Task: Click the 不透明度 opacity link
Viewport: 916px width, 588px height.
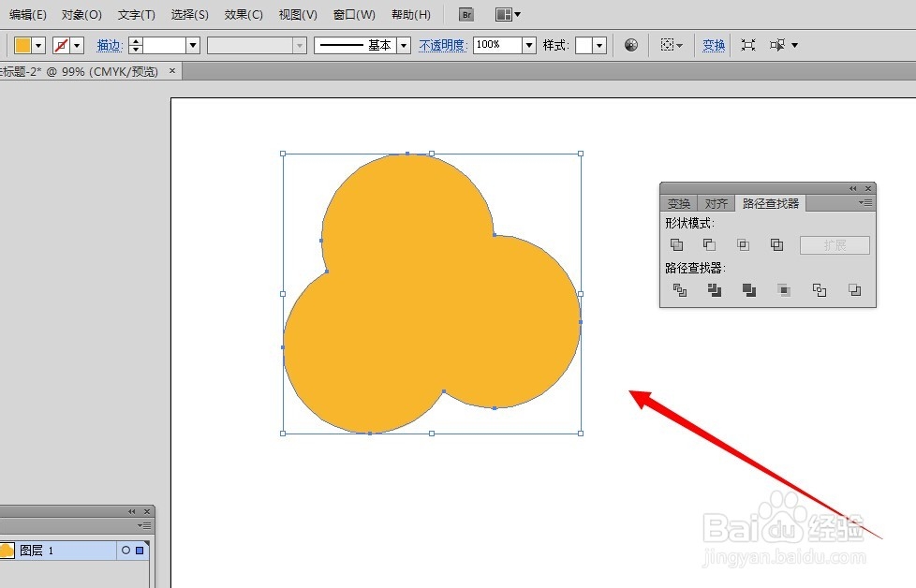Action: pos(442,45)
